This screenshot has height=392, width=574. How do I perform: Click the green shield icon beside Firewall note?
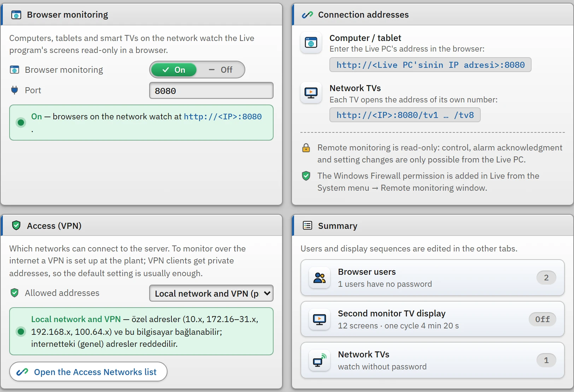306,176
